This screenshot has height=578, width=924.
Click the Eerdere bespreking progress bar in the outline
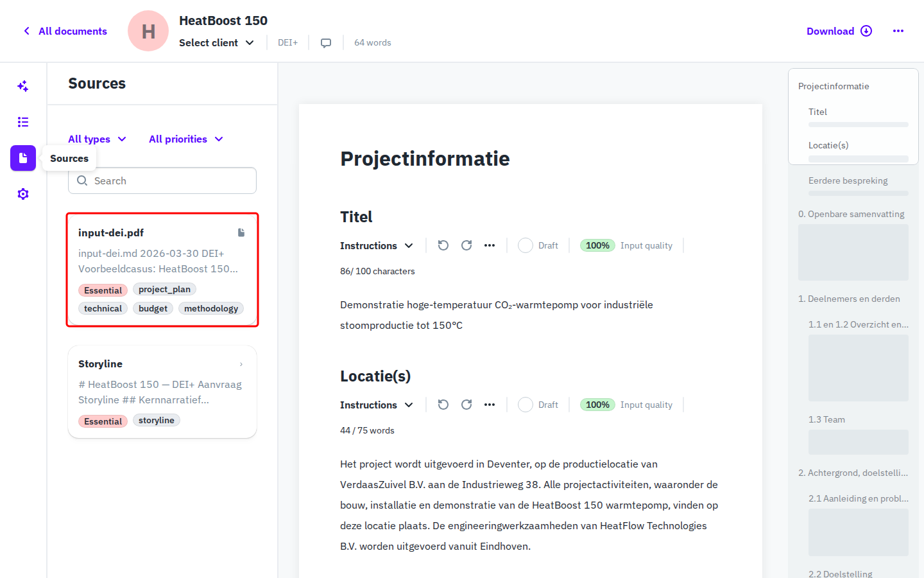[x=859, y=193]
